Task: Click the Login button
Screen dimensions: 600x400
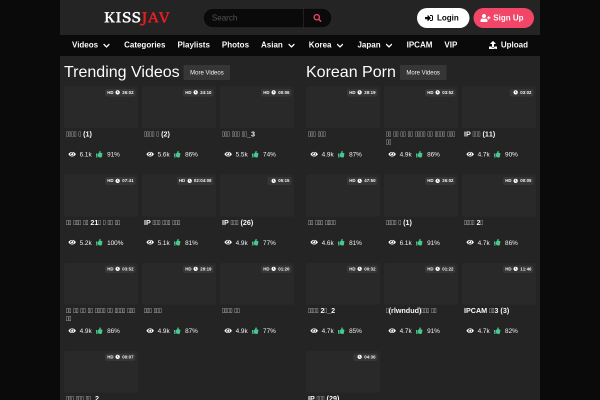Action: (x=443, y=18)
